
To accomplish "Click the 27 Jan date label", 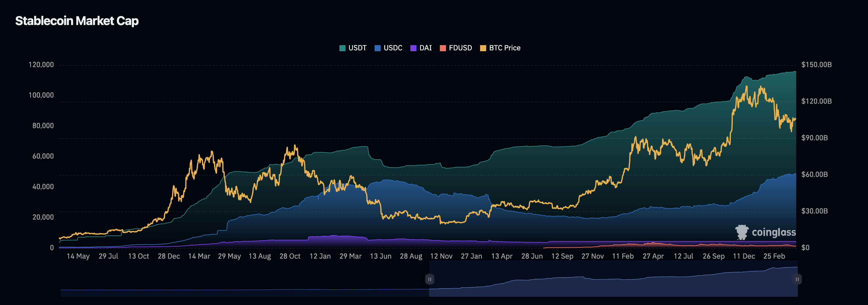I will pos(472,256).
